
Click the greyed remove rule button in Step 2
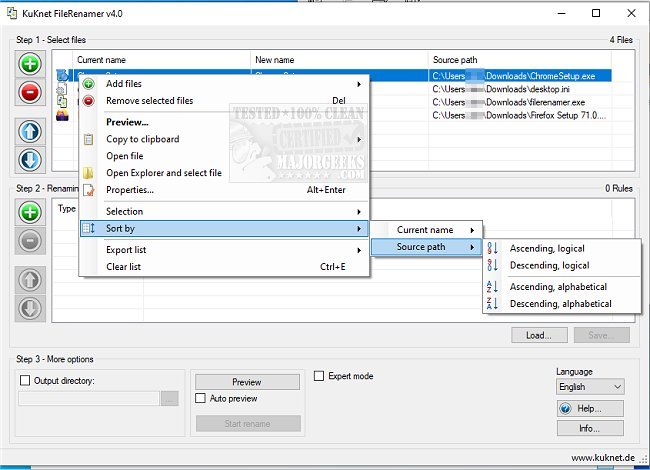30,240
